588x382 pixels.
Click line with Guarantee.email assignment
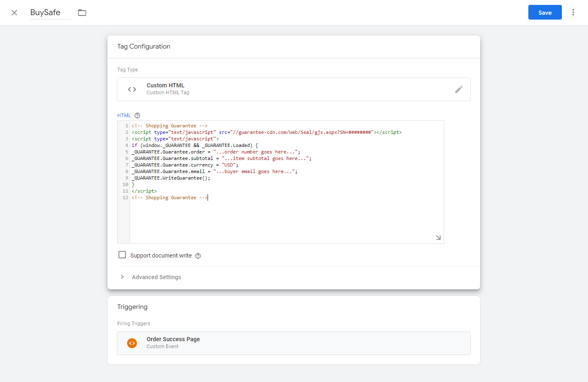point(215,171)
